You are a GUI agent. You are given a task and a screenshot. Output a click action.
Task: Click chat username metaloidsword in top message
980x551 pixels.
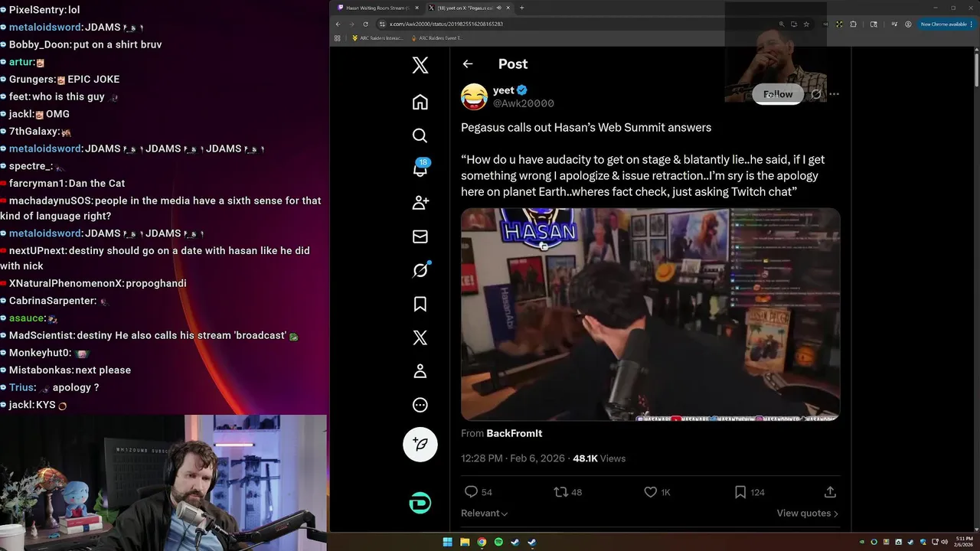tap(45, 28)
